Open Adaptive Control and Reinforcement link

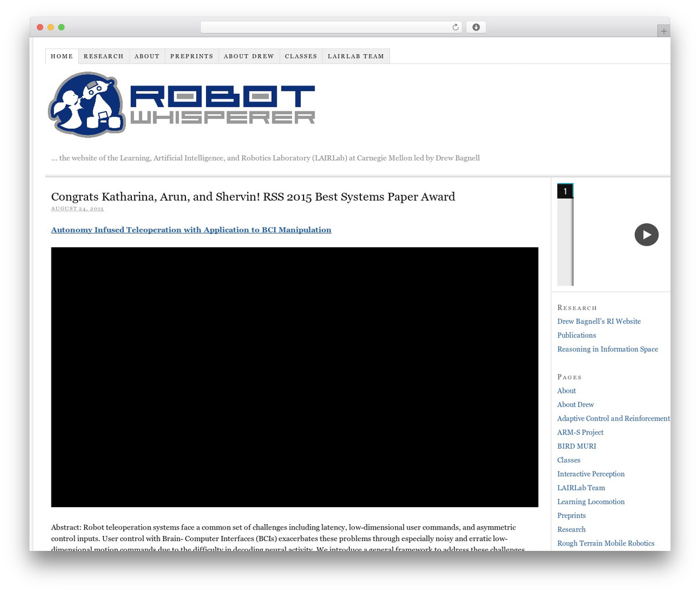click(614, 418)
